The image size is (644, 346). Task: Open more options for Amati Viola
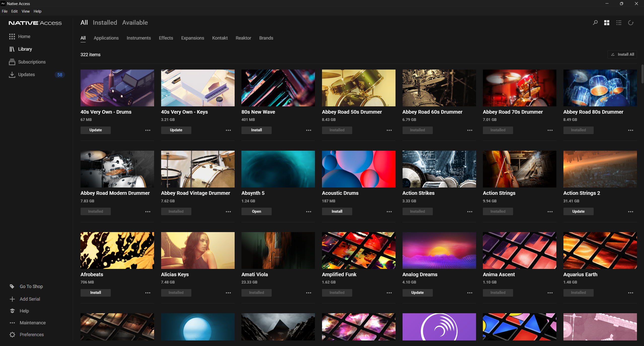click(309, 293)
